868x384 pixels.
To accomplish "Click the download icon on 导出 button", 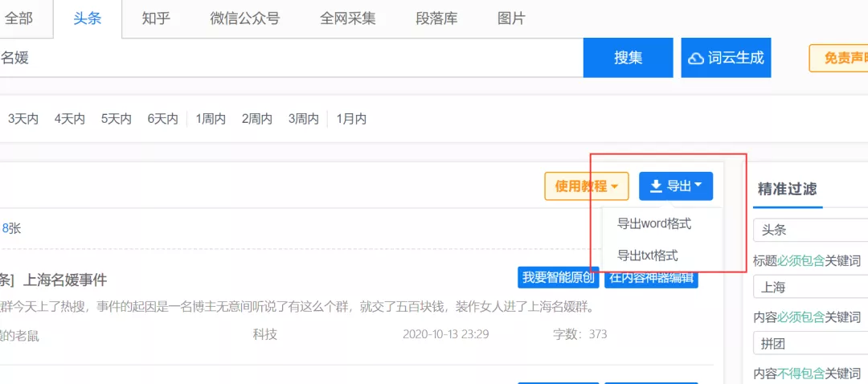I will pyautogui.click(x=656, y=186).
